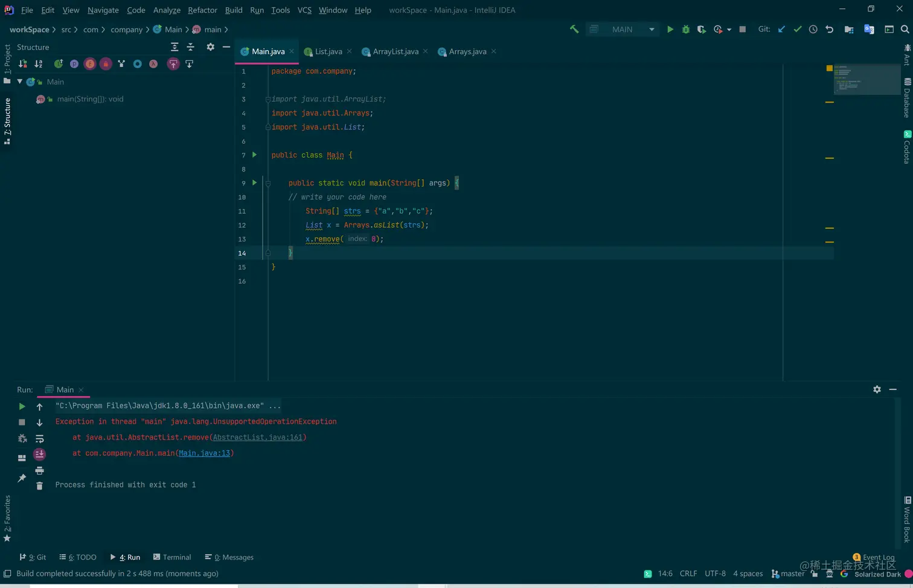Open Search Everywhere magnifier
This screenshot has height=588, width=913.
pyautogui.click(x=905, y=29)
